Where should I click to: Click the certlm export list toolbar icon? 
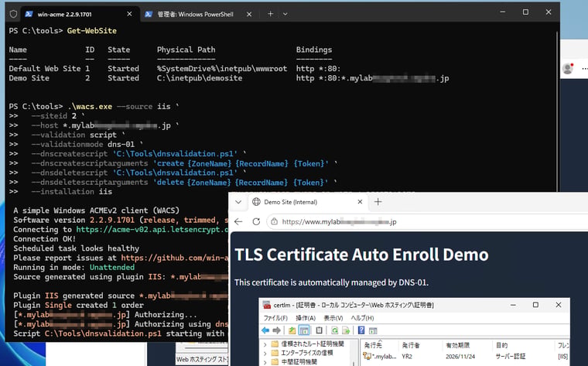(x=346, y=330)
